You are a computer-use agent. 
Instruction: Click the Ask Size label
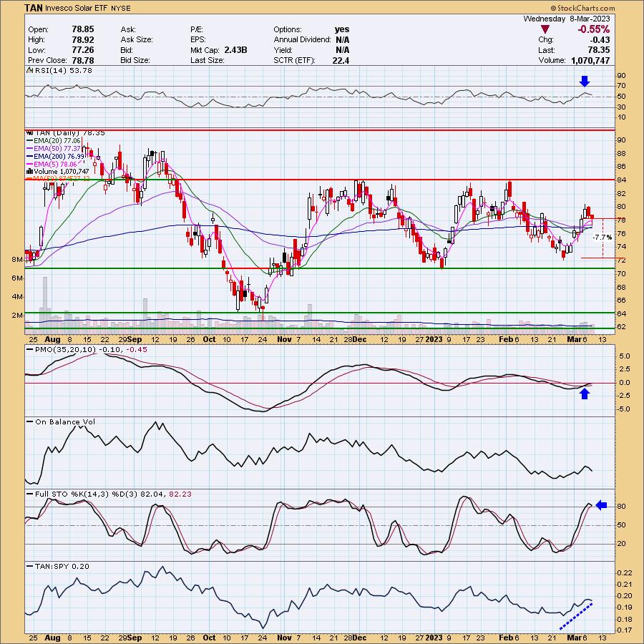click(x=137, y=40)
